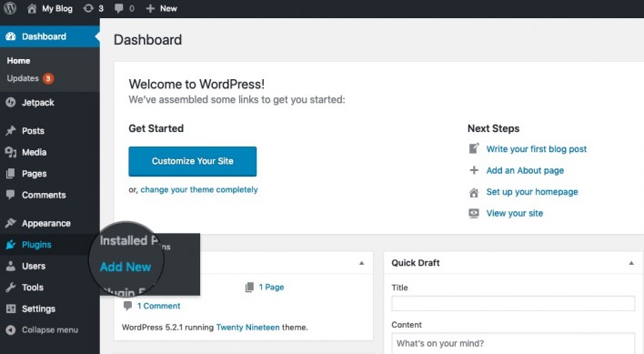Click the Collapse menu text
The image size is (644, 354).
[50, 329]
